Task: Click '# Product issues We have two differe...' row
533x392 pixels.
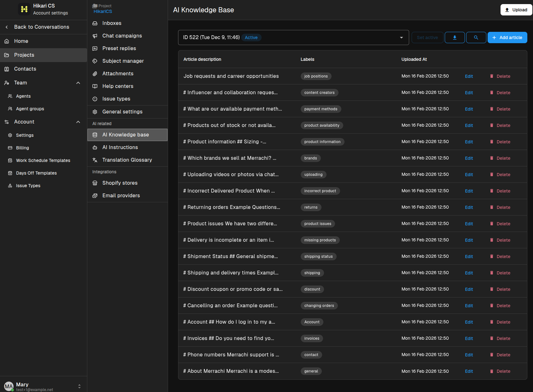Action: [x=352, y=224]
